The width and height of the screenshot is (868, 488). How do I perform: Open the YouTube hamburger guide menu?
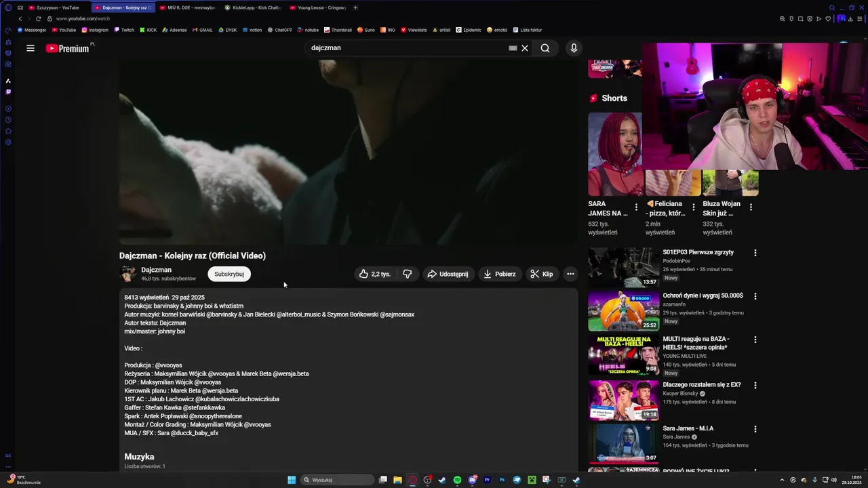31,48
